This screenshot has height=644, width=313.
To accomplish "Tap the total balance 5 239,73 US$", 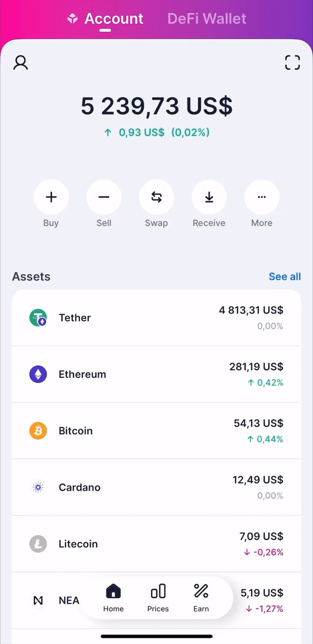I will coord(156,106).
